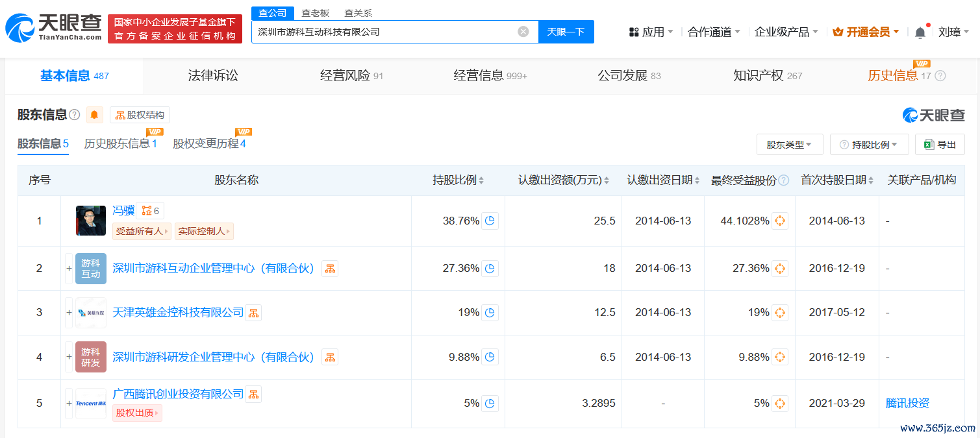The height and width of the screenshot is (438, 980).
Task: Click the notification bell icon in header
Action: 920,32
